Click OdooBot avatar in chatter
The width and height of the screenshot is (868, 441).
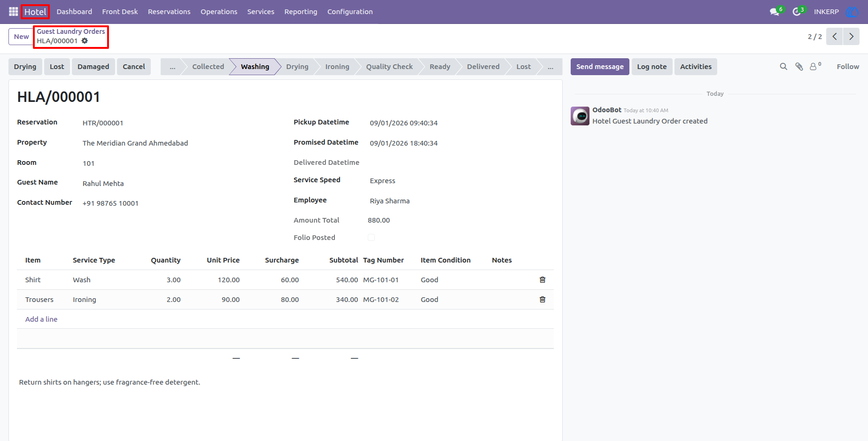coord(580,116)
